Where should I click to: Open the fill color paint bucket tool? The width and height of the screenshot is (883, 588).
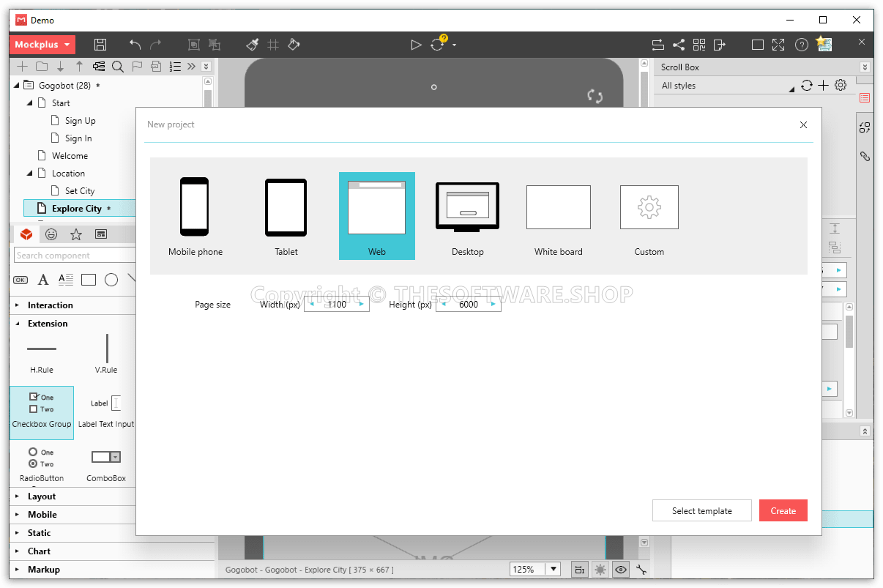pos(293,45)
